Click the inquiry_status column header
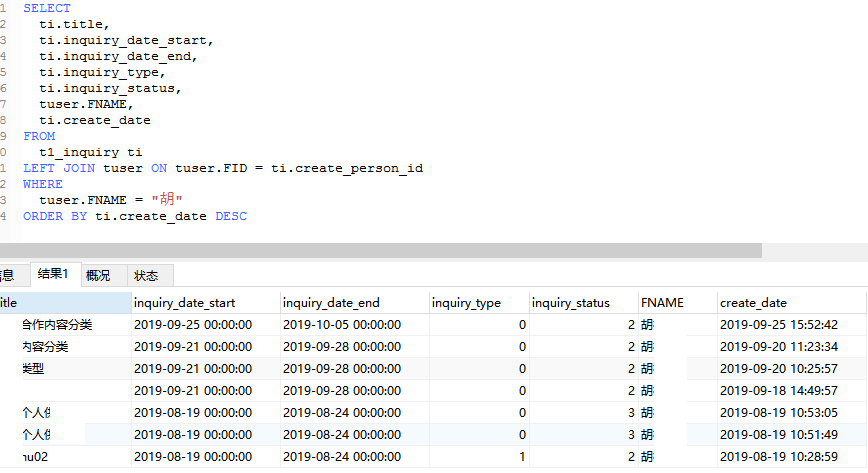Viewport: 868px width, 473px height. click(583, 303)
